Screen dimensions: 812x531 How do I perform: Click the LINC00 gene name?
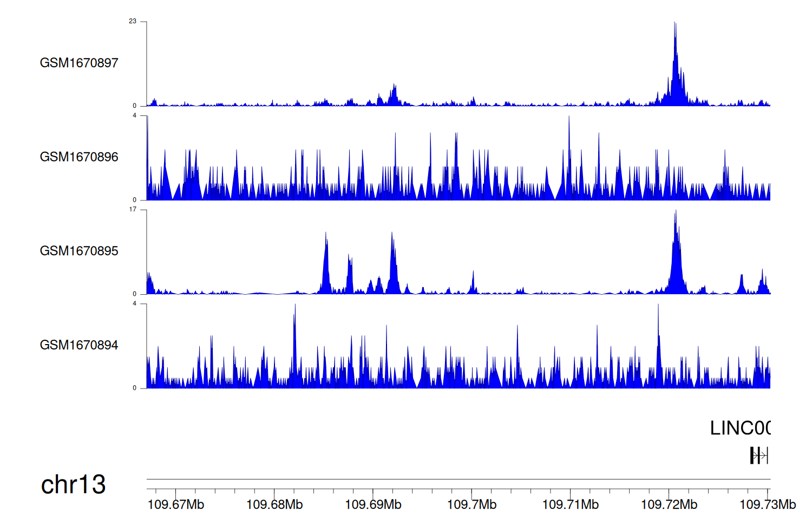(739, 428)
